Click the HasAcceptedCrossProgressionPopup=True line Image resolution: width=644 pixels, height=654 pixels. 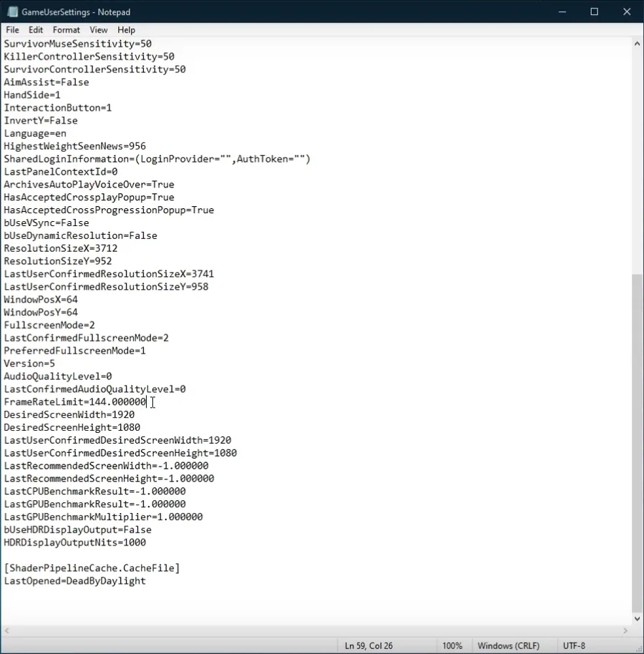click(109, 210)
